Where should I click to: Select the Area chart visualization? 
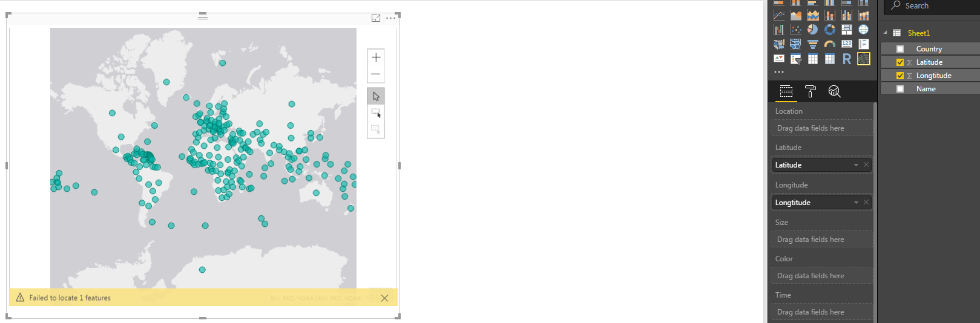(796, 15)
